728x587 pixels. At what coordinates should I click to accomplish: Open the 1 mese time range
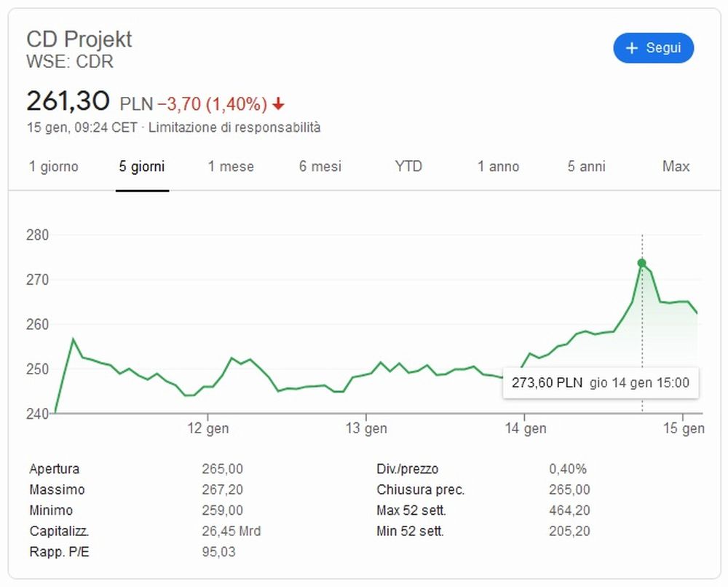[x=231, y=167]
